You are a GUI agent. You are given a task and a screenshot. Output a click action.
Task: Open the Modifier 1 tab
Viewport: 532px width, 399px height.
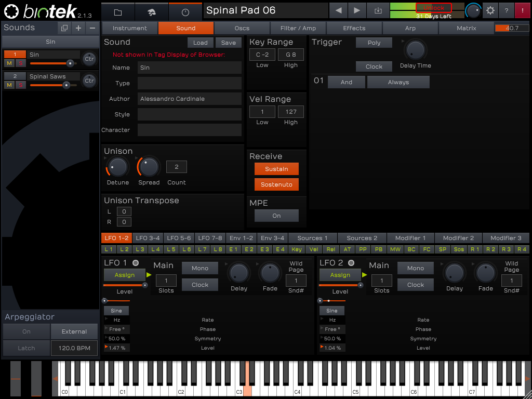(410, 238)
